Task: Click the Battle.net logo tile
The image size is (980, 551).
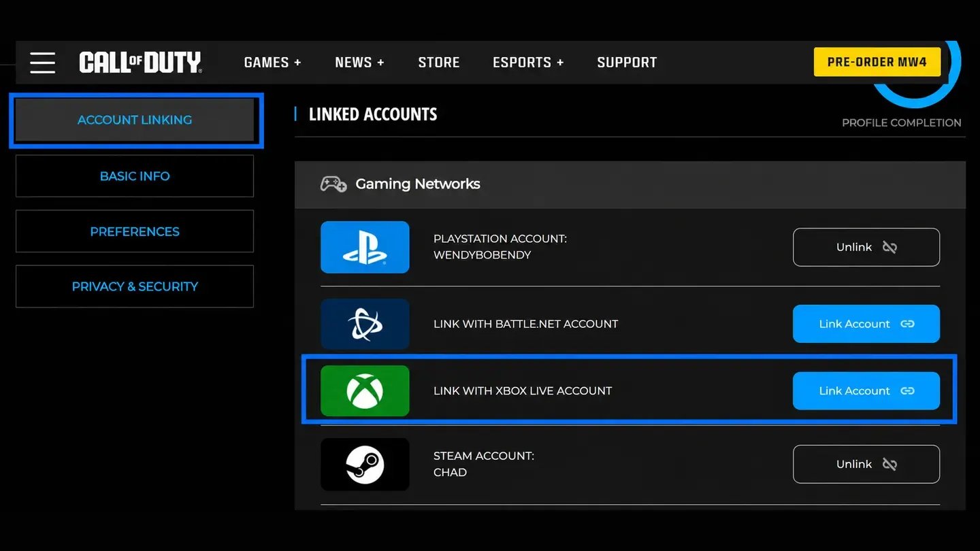Action: [365, 324]
